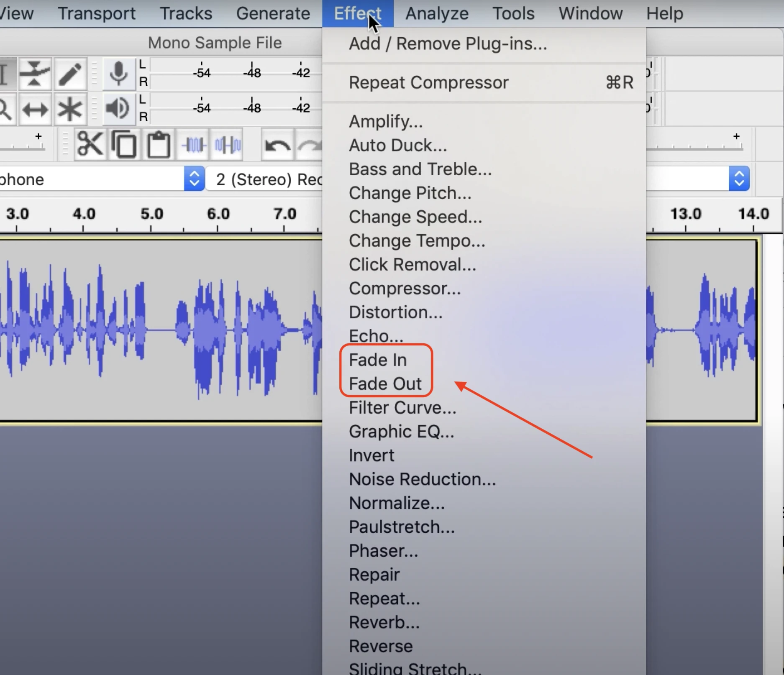Open the microphone device dropdown
Image resolution: width=784 pixels, height=675 pixels.
[x=194, y=179]
